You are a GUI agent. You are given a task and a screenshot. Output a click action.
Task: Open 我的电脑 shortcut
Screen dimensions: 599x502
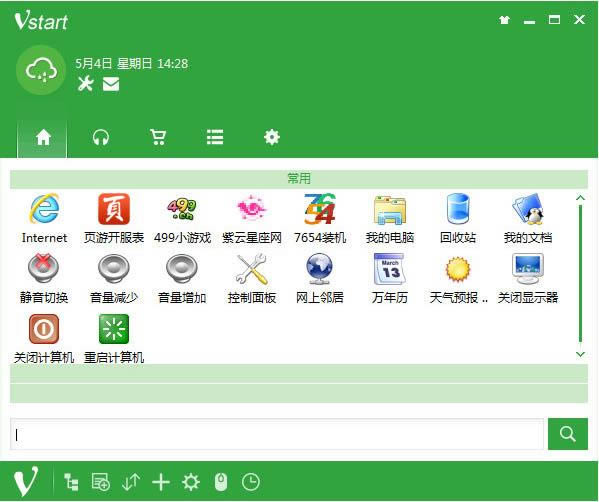coord(389,218)
